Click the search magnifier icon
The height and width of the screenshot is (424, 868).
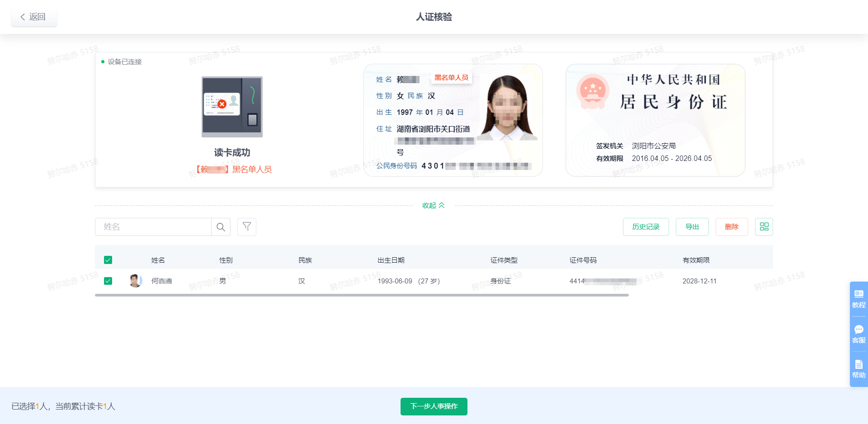click(x=221, y=227)
